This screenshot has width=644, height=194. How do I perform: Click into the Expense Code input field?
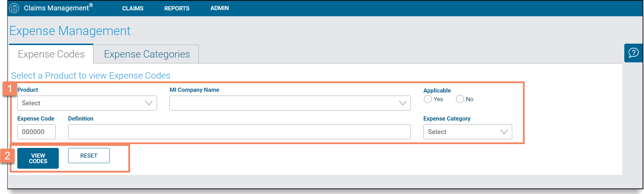36,132
